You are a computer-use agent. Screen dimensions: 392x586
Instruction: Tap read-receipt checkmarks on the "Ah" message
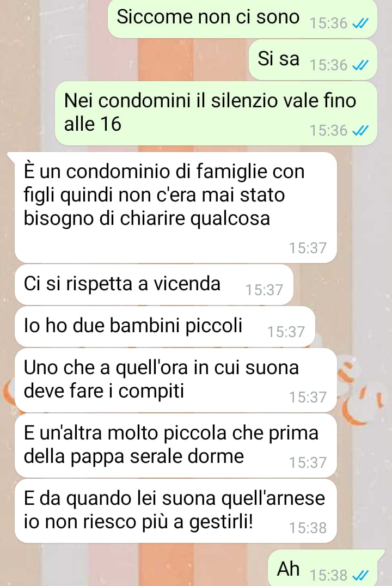tap(360, 575)
